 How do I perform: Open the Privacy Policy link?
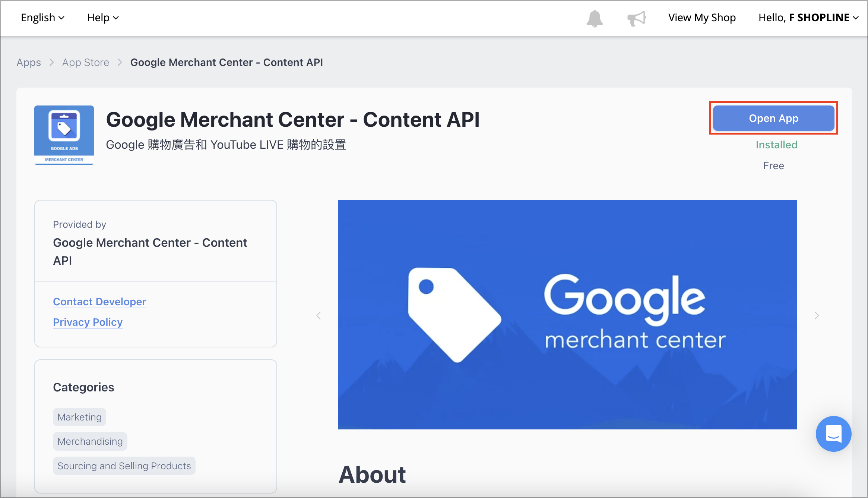(88, 322)
